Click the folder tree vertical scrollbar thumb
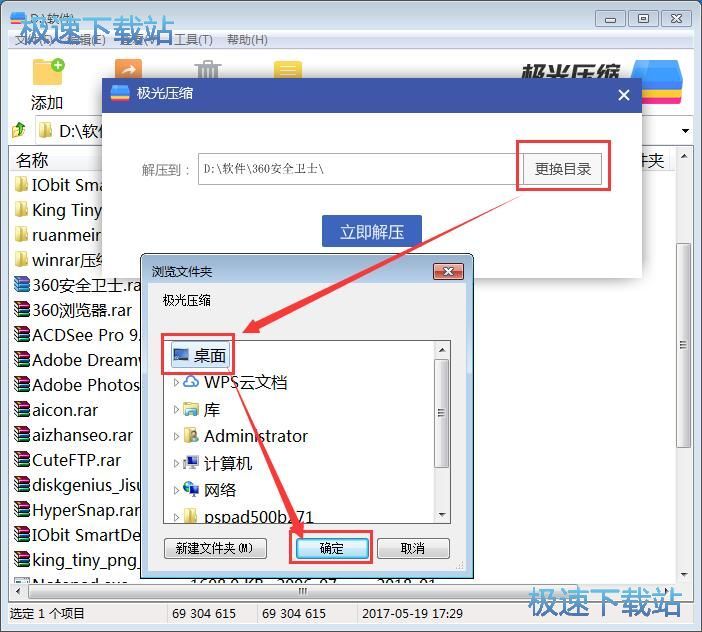 (442, 413)
